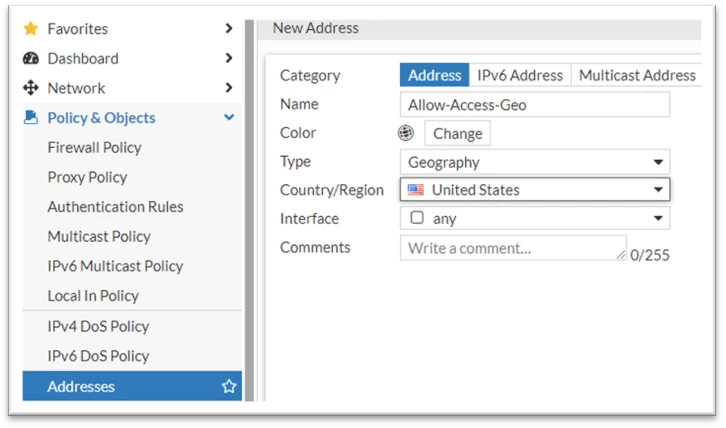This screenshot has height=428, width=726.
Task: Click the comment box resize handle
Action: click(621, 254)
